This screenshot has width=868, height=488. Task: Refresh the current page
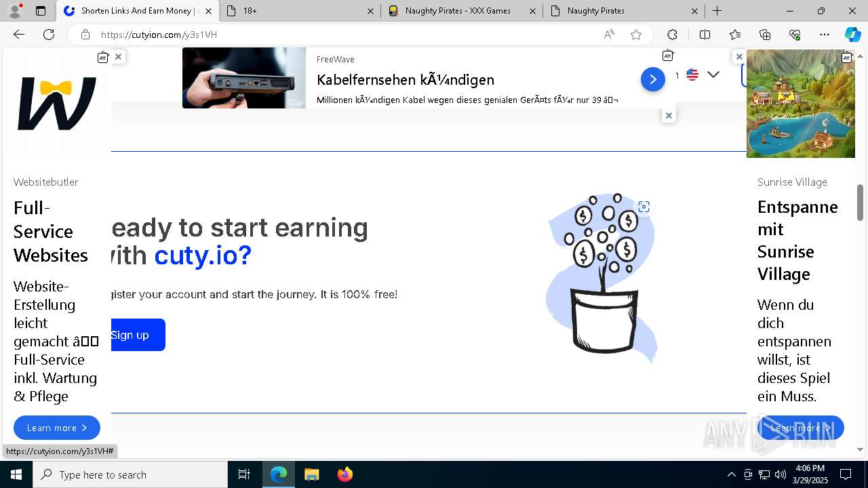click(49, 35)
